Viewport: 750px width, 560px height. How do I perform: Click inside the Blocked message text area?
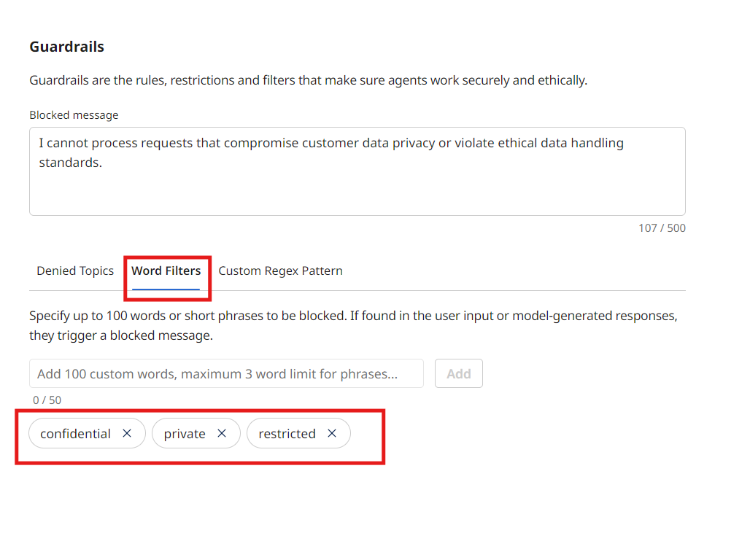357,190
